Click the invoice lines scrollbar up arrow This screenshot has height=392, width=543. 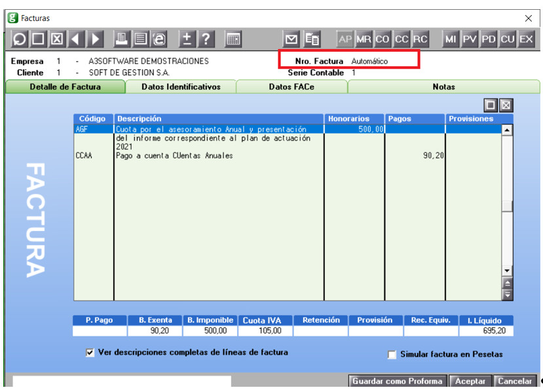(507, 130)
